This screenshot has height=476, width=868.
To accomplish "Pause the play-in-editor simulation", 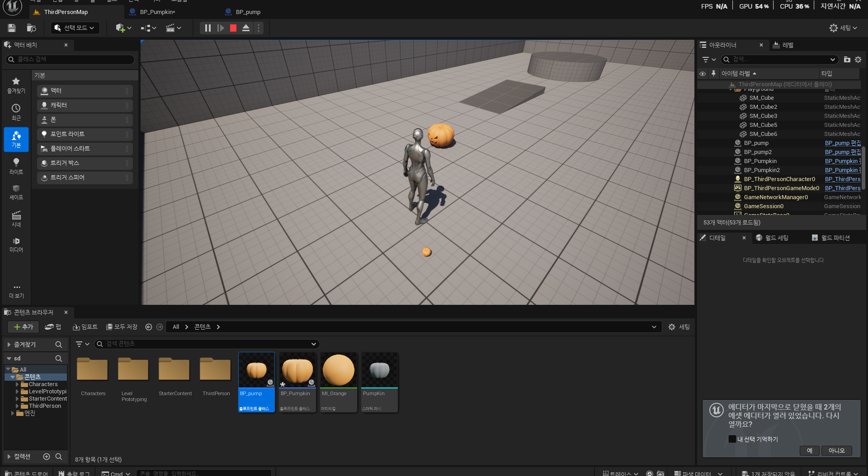I will coord(208,28).
